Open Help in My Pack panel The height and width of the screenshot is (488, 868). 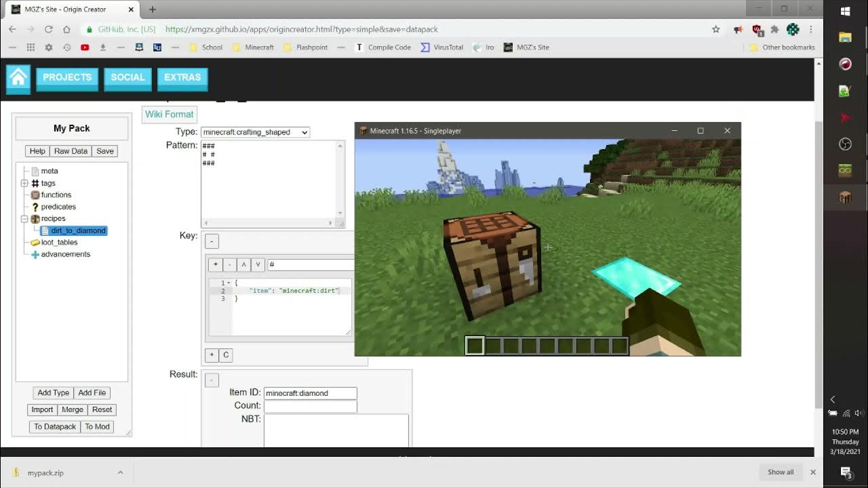pyautogui.click(x=37, y=151)
